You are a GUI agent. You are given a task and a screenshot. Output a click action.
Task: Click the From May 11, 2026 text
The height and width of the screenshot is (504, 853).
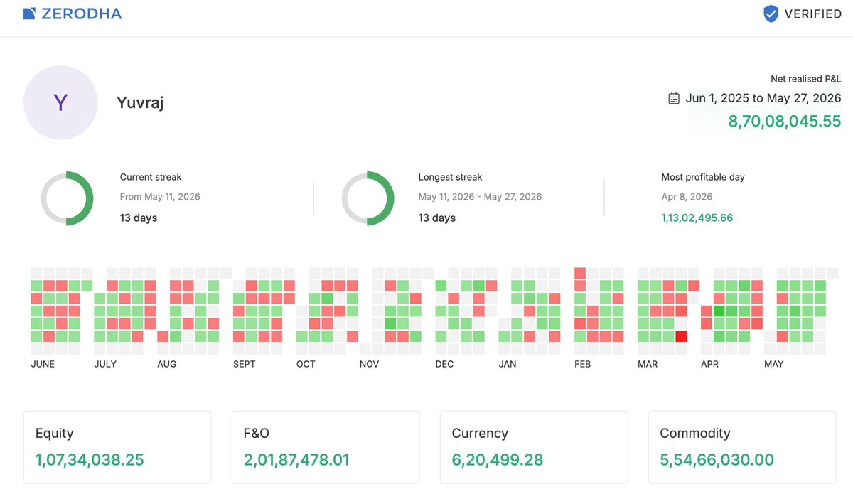pyautogui.click(x=160, y=197)
